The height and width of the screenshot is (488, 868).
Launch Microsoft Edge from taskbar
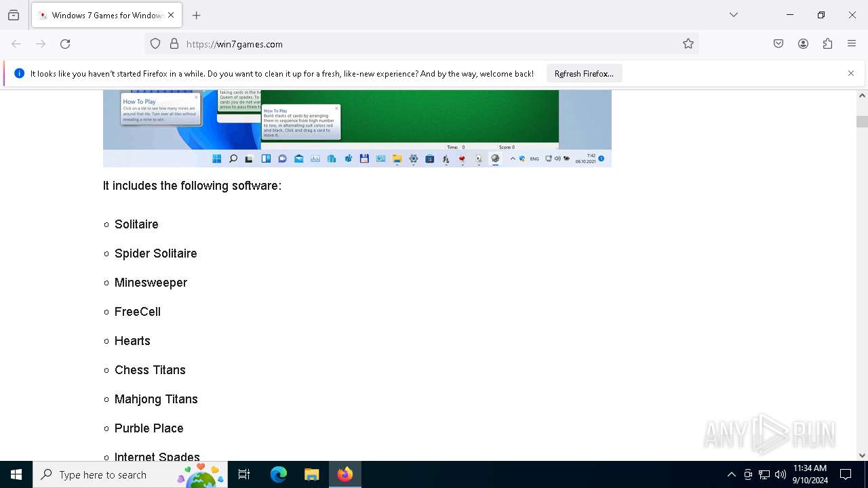(x=279, y=474)
